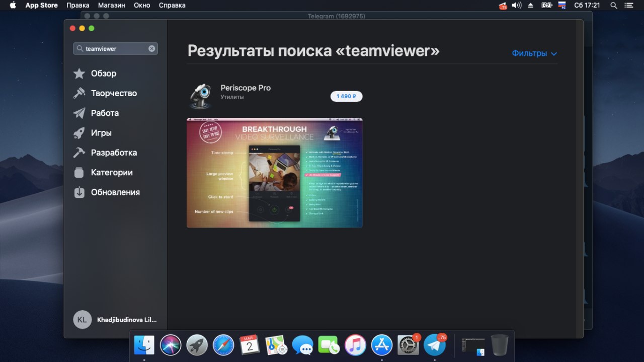Click the clock Сб 17:21

coord(587,5)
